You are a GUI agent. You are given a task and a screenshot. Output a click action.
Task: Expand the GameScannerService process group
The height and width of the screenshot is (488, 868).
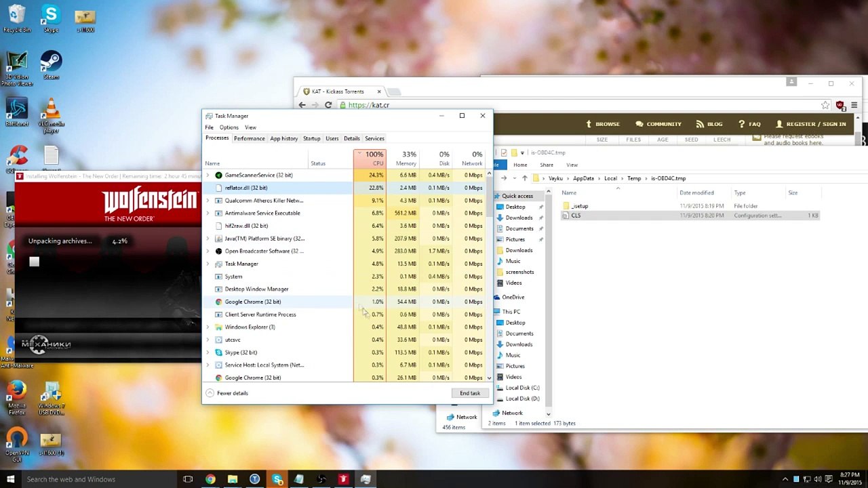tap(208, 175)
